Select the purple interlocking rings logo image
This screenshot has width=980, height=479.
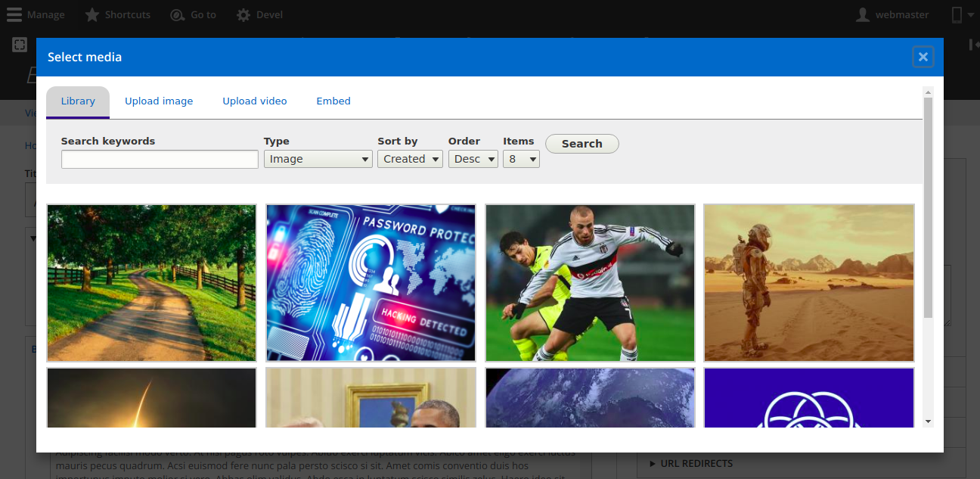809,398
